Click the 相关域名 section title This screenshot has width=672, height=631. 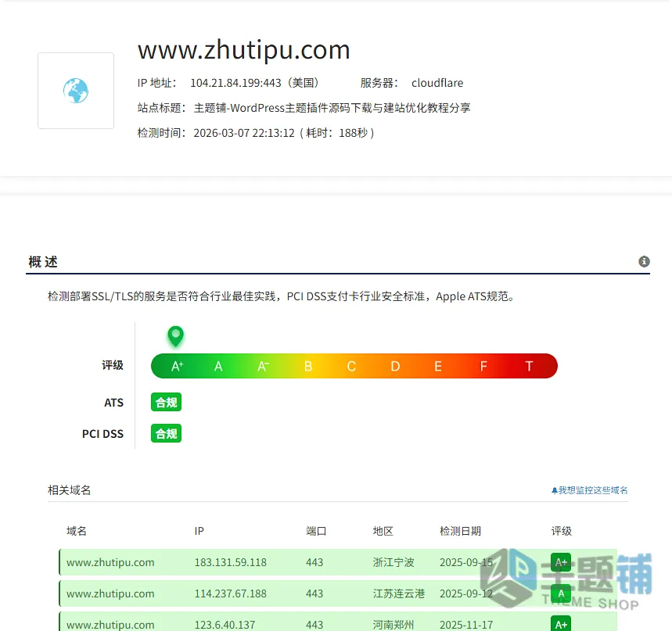(69, 490)
